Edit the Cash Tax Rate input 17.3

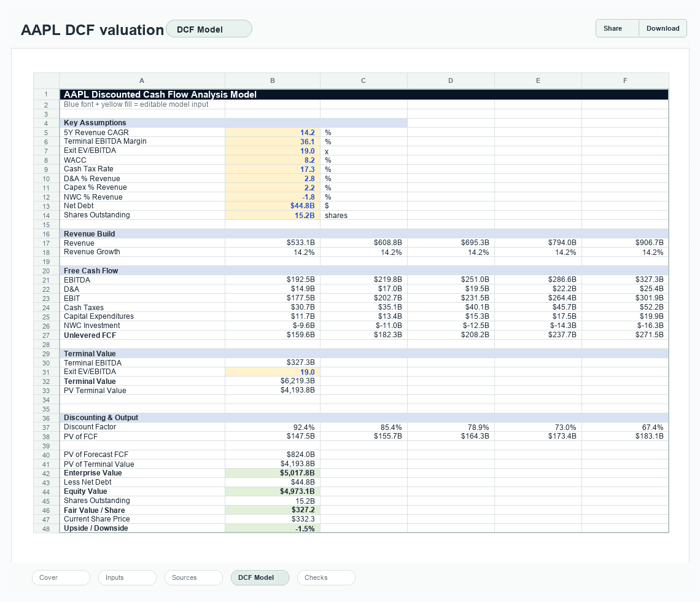pos(272,170)
